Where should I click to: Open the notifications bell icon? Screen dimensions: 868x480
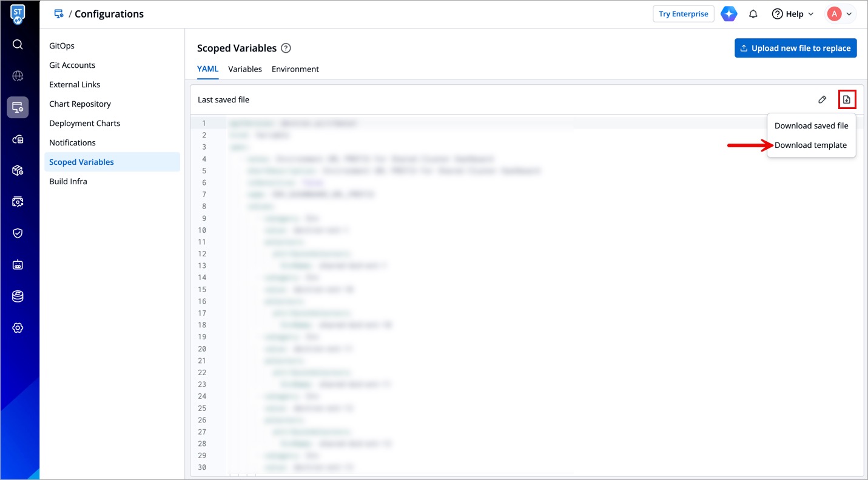point(753,14)
